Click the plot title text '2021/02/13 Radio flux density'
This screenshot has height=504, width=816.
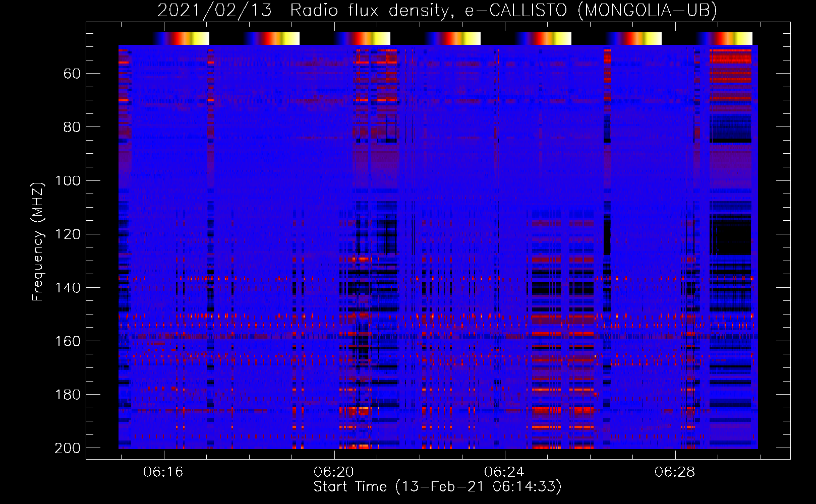click(303, 10)
